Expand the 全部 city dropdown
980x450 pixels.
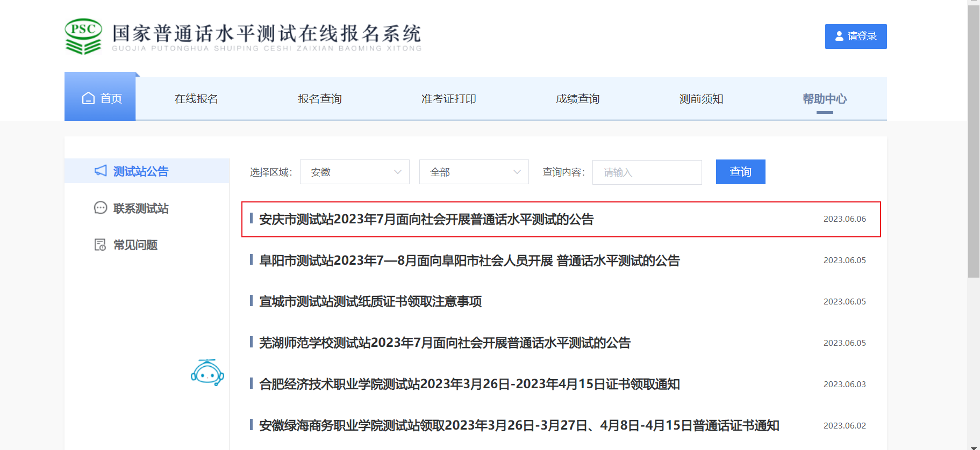[474, 172]
